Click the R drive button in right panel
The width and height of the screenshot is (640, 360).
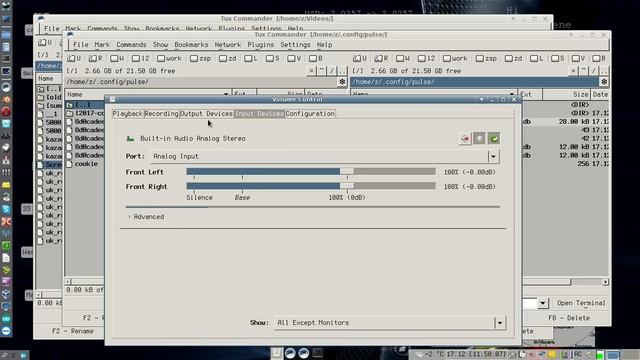(x=381, y=58)
